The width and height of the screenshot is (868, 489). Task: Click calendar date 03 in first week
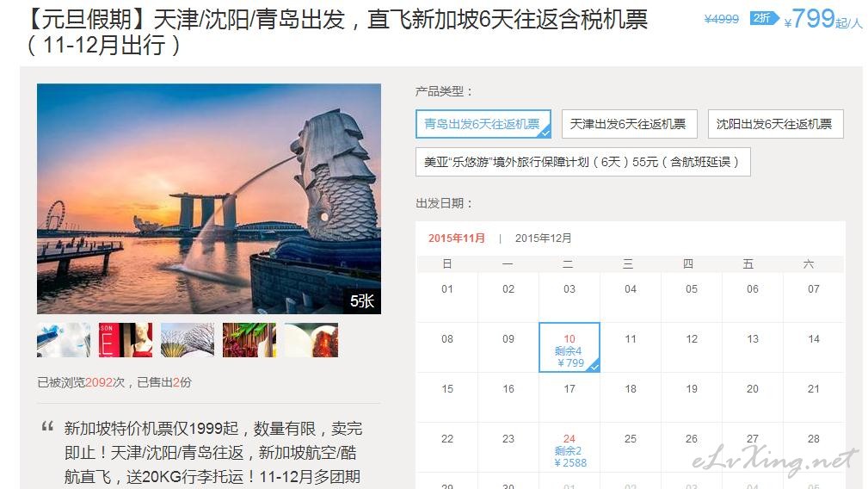click(x=569, y=289)
